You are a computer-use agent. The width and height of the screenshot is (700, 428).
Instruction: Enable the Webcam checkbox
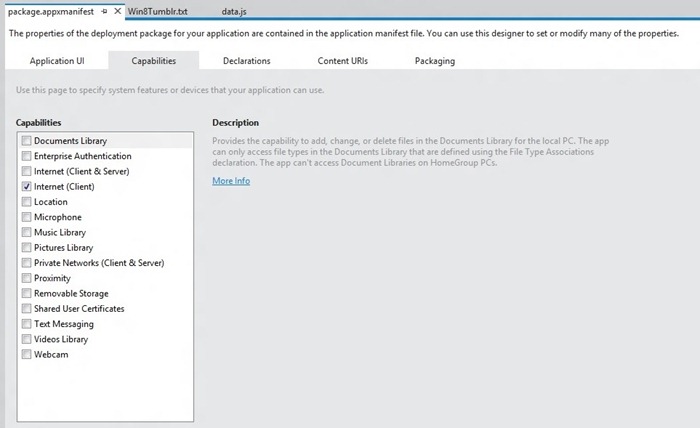pyautogui.click(x=26, y=354)
